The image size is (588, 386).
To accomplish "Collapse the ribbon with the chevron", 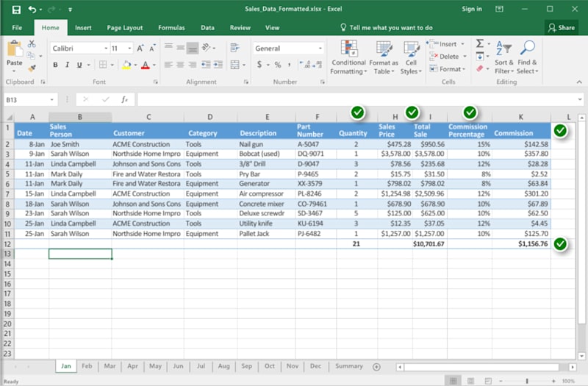I will pyautogui.click(x=579, y=82).
